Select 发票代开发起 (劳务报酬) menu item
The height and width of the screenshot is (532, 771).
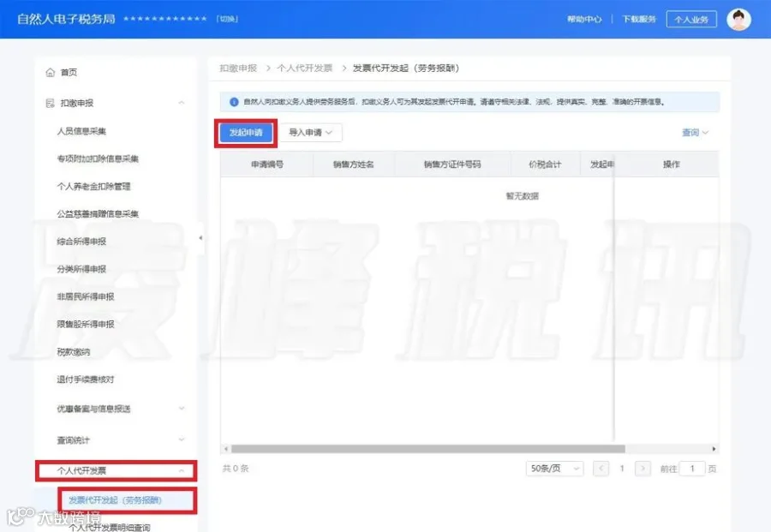pos(115,500)
